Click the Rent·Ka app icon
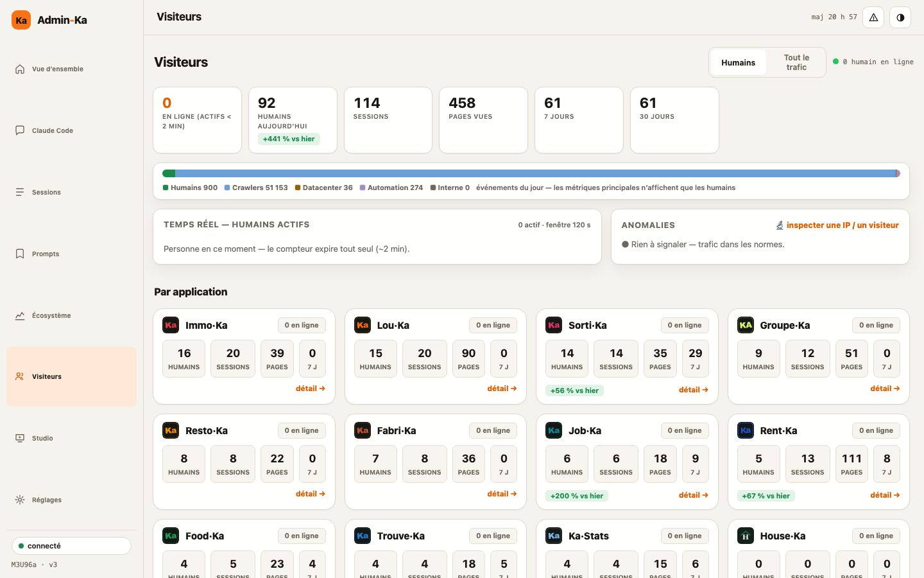The width and height of the screenshot is (924, 578). coord(746,430)
